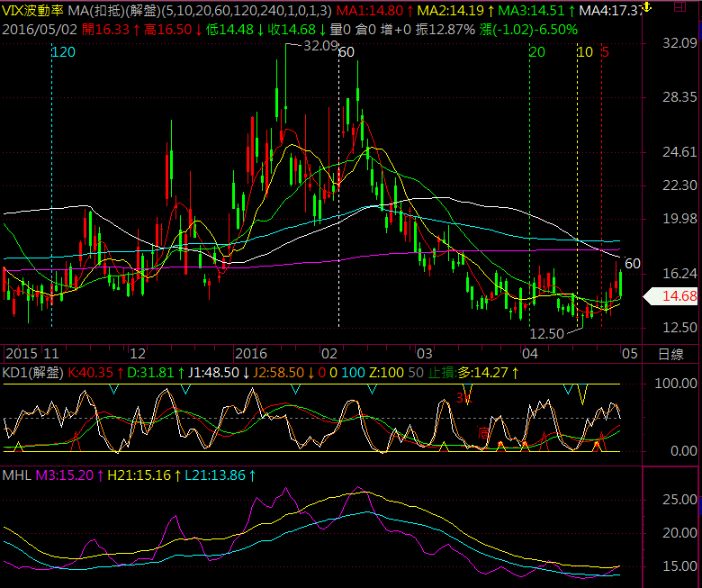Screen dimensions: 702x588
Task: Click the 03 month axis label
Action: tap(425, 354)
